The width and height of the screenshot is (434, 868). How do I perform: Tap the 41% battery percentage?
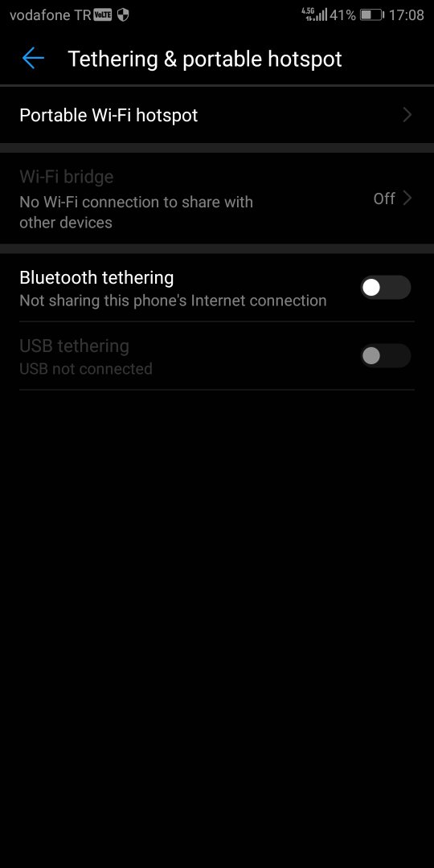point(342,15)
